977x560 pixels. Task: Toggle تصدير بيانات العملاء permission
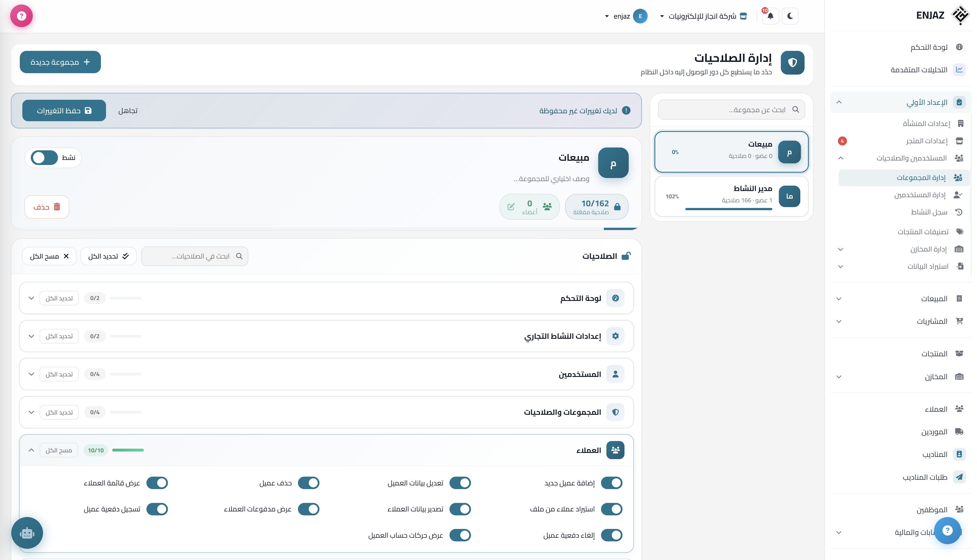[x=460, y=509]
